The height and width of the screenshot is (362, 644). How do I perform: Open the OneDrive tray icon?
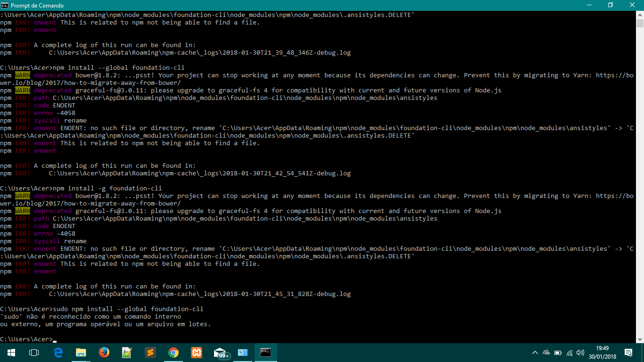tap(546, 353)
